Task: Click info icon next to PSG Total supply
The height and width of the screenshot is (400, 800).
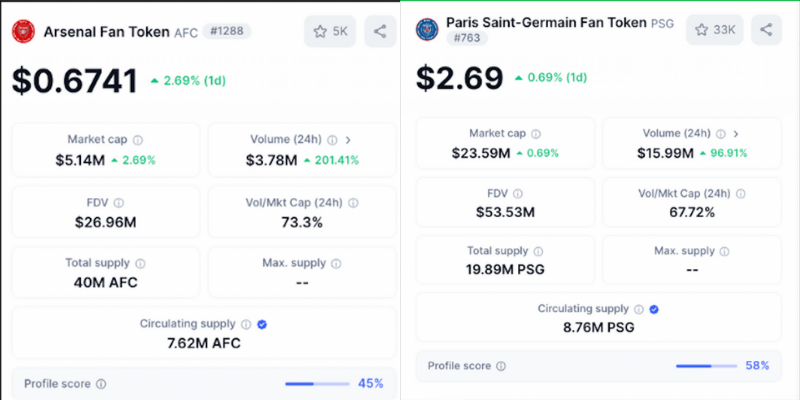Action: coord(539,252)
